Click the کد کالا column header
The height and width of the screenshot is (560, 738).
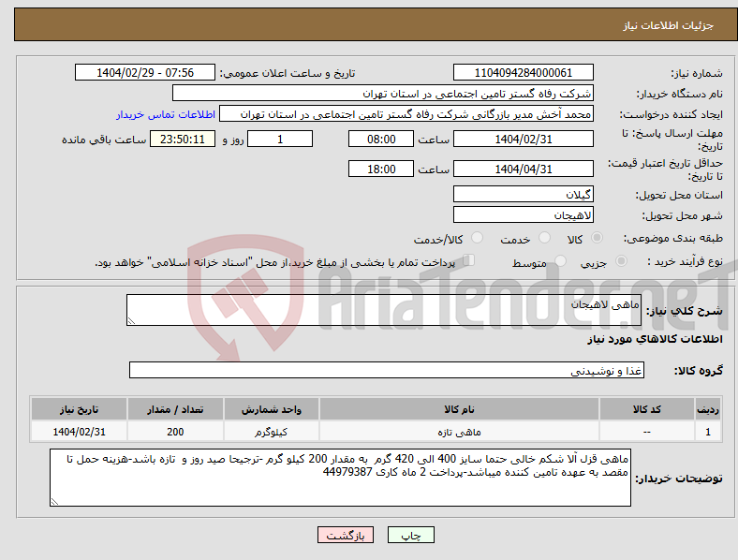[647, 409]
